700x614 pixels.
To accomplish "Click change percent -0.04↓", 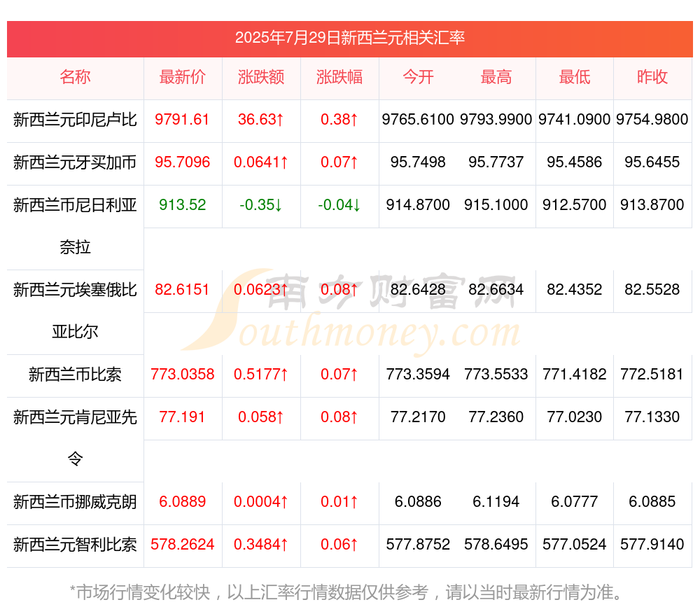I will (339, 205).
